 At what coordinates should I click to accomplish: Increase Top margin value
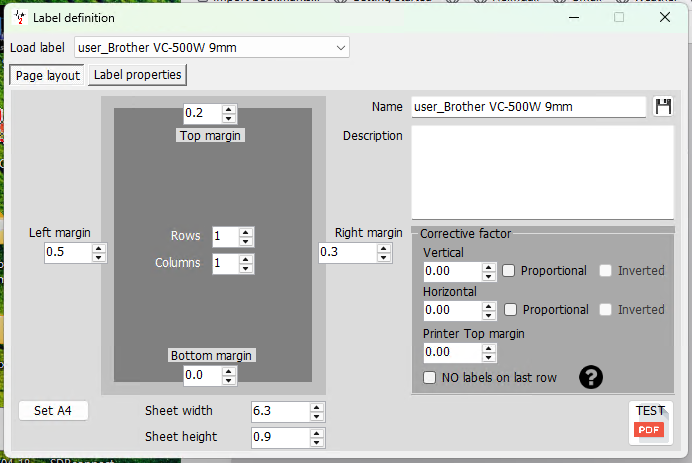pyautogui.click(x=229, y=109)
